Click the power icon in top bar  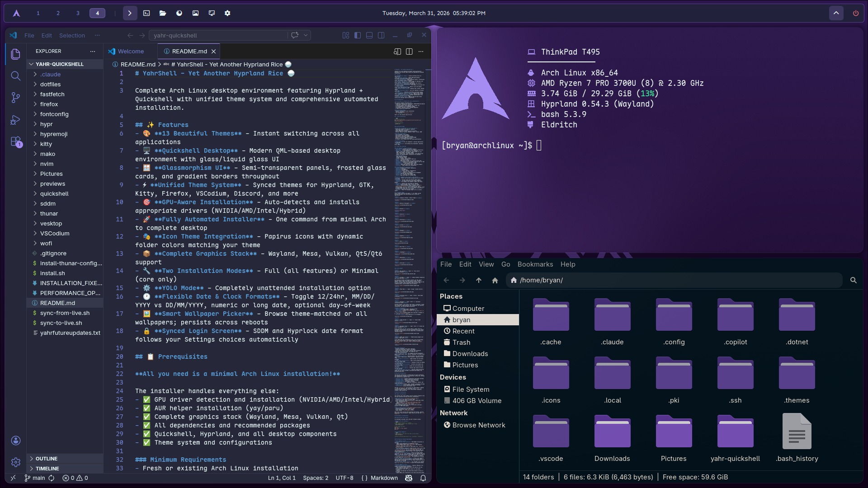(856, 13)
